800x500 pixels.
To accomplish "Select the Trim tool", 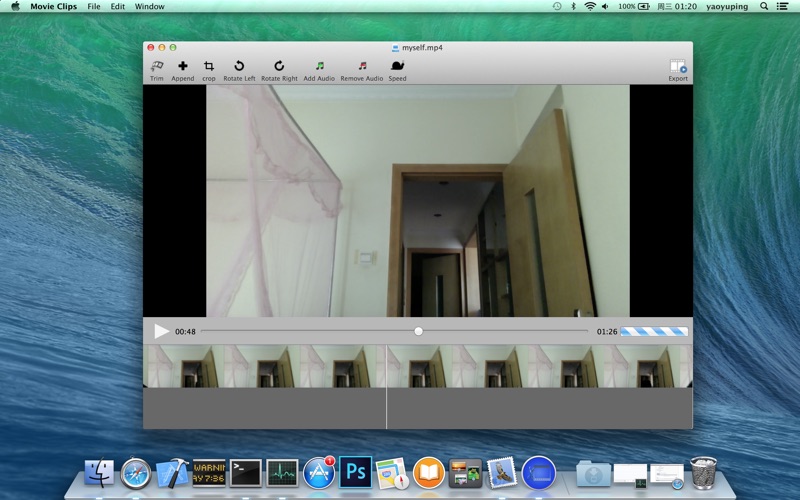I will [x=157, y=70].
